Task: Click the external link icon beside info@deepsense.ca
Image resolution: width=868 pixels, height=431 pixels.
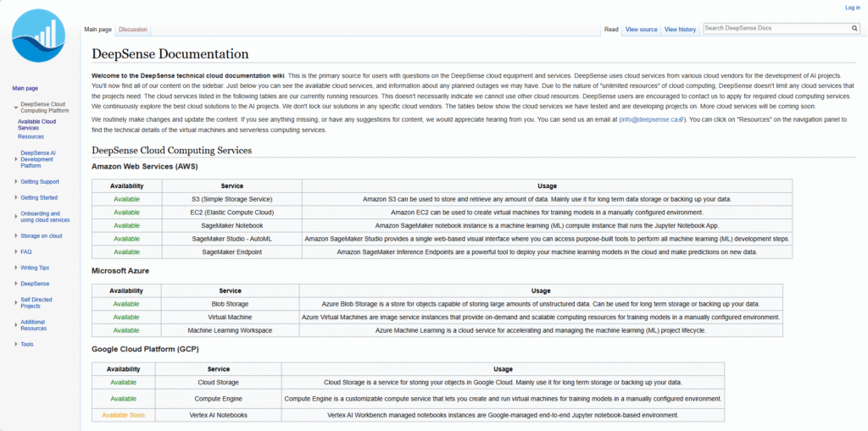Action: point(682,120)
